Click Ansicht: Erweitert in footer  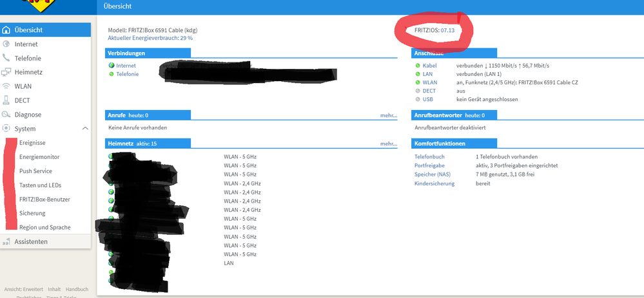pos(23,289)
